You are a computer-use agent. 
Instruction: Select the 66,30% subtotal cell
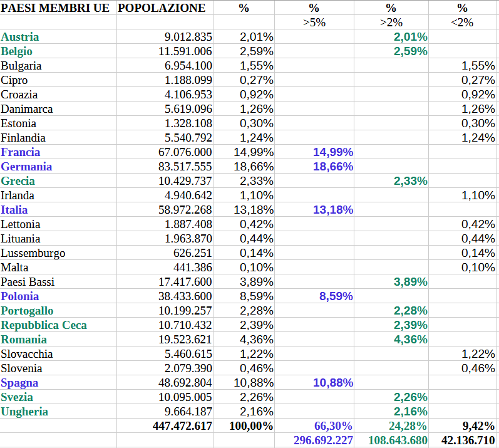333,426
